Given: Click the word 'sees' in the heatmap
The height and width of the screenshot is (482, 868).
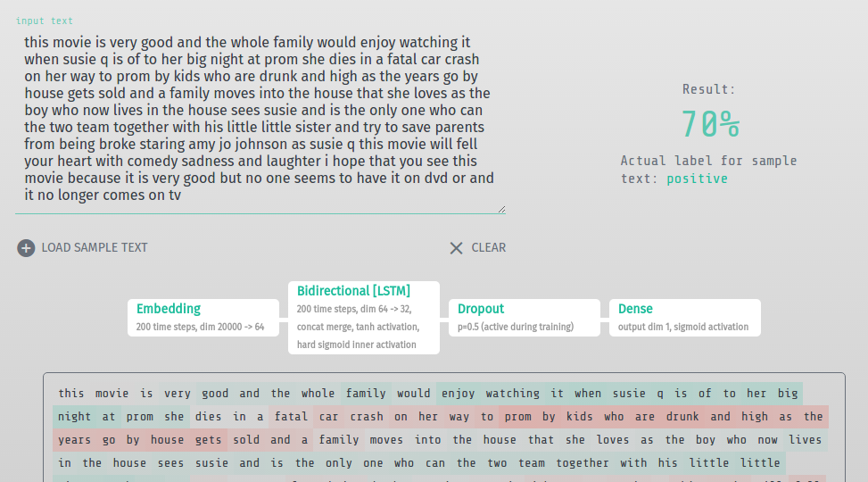Looking at the screenshot, I should click(170, 463).
